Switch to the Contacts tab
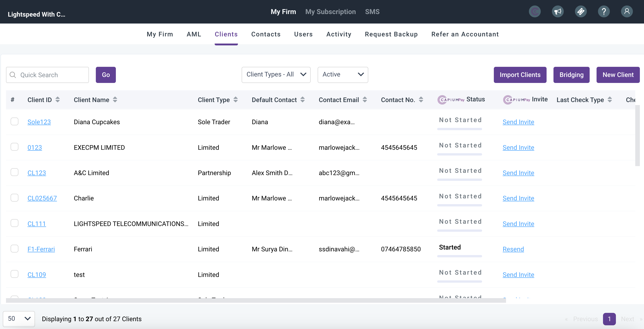Screen dimensions: 644x329 click(x=266, y=34)
